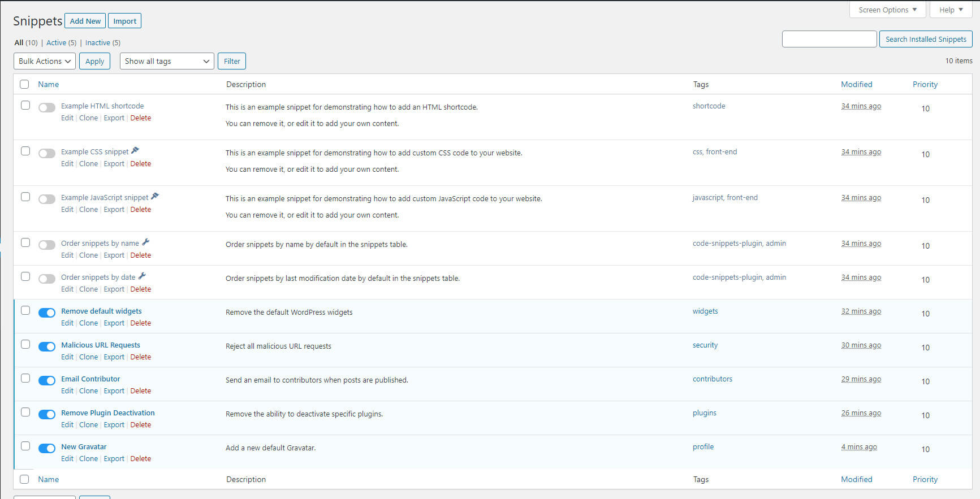Open the Bulk Actions dropdown
980x499 pixels.
pyautogui.click(x=44, y=61)
